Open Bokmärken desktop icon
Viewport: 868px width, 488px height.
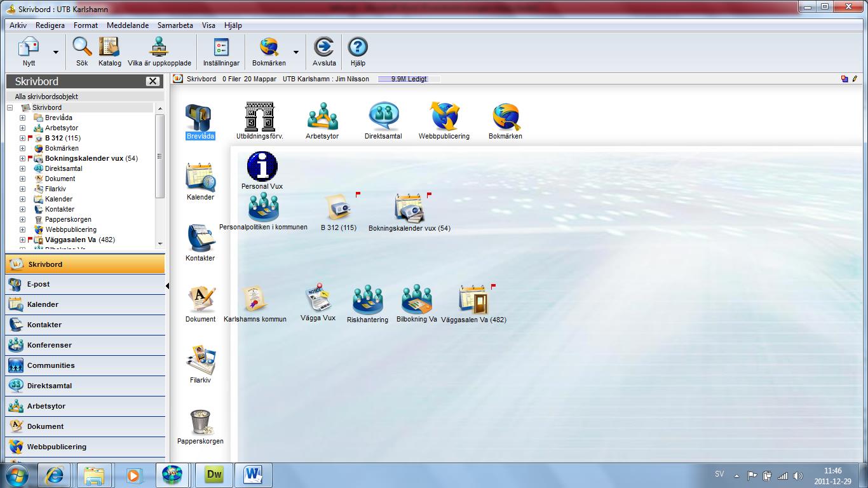pos(505,121)
